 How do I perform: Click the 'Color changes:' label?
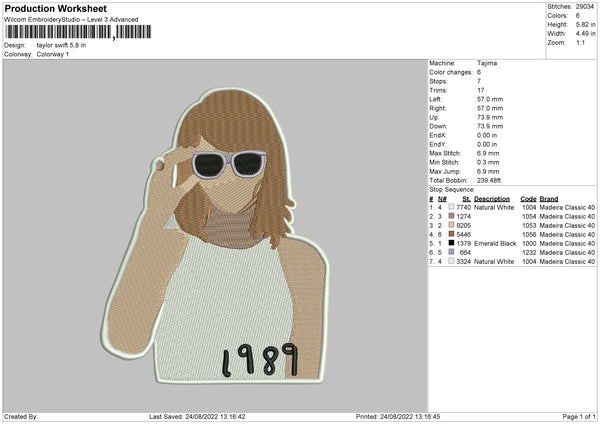pos(451,72)
